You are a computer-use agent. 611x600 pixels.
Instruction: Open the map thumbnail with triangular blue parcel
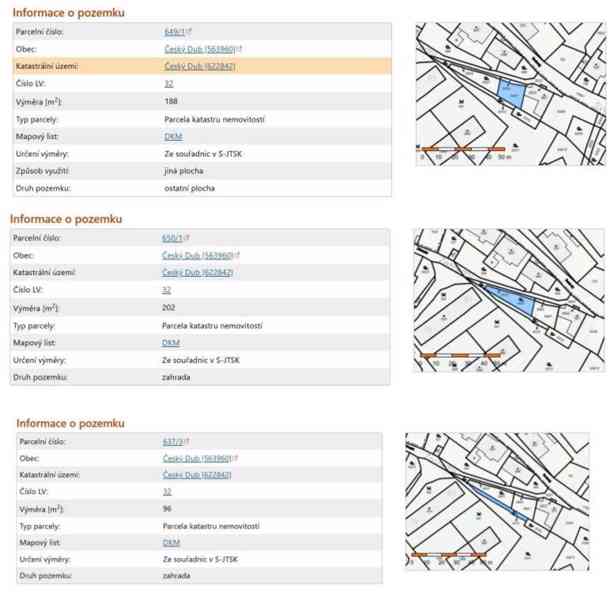(509, 300)
